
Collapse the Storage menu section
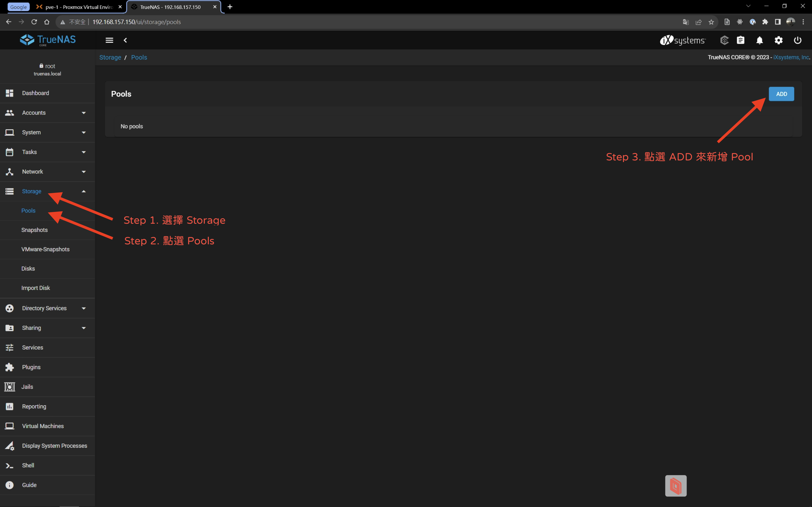coord(84,191)
